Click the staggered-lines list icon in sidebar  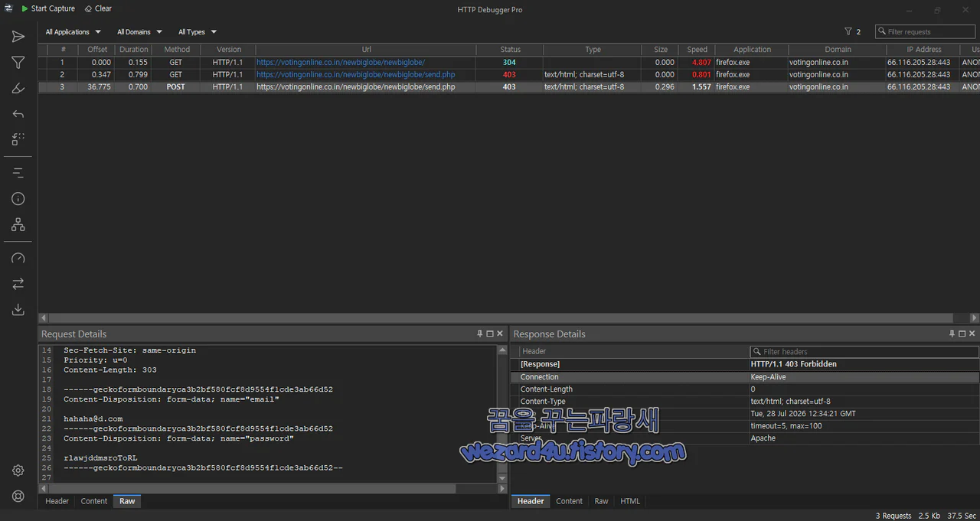pos(18,173)
